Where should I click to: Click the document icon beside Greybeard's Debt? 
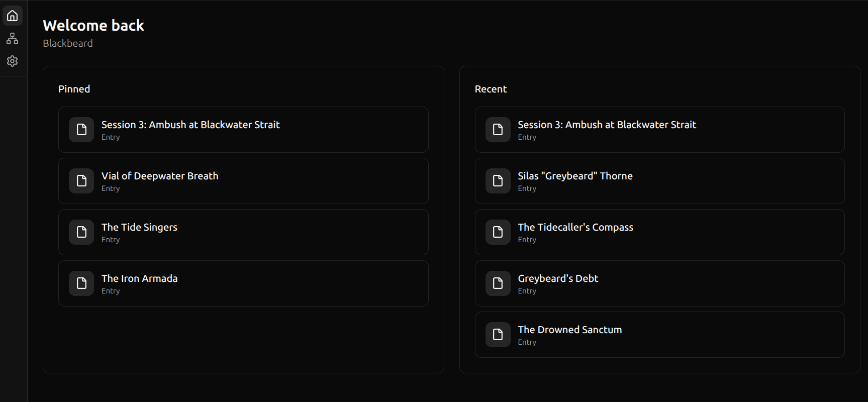[497, 283]
